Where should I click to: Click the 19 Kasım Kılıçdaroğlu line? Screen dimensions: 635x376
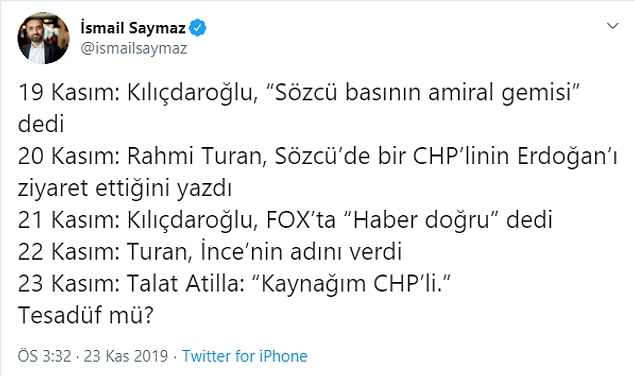[x=299, y=108]
